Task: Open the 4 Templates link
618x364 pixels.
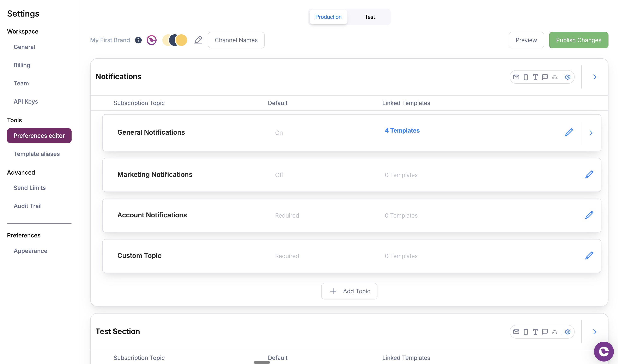Action: 402,131
